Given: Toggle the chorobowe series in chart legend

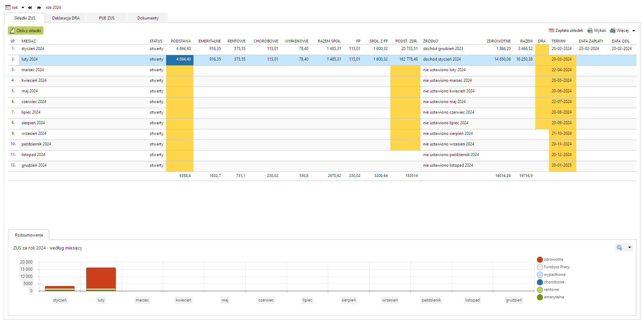Looking at the screenshot, I should click(x=540, y=282).
